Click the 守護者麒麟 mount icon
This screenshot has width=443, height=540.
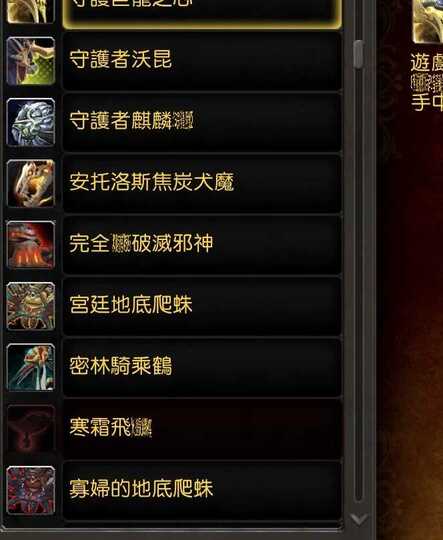31,122
